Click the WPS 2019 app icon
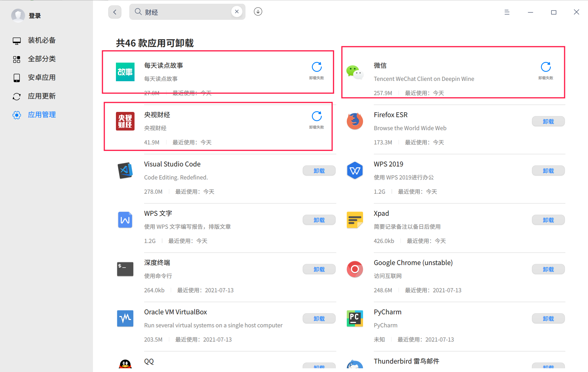The image size is (588, 372). (x=355, y=170)
